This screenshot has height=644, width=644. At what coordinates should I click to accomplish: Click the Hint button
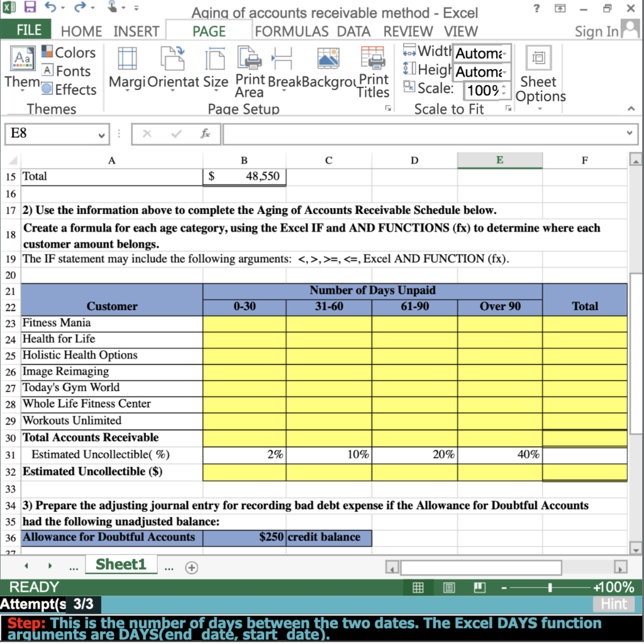coord(613,604)
